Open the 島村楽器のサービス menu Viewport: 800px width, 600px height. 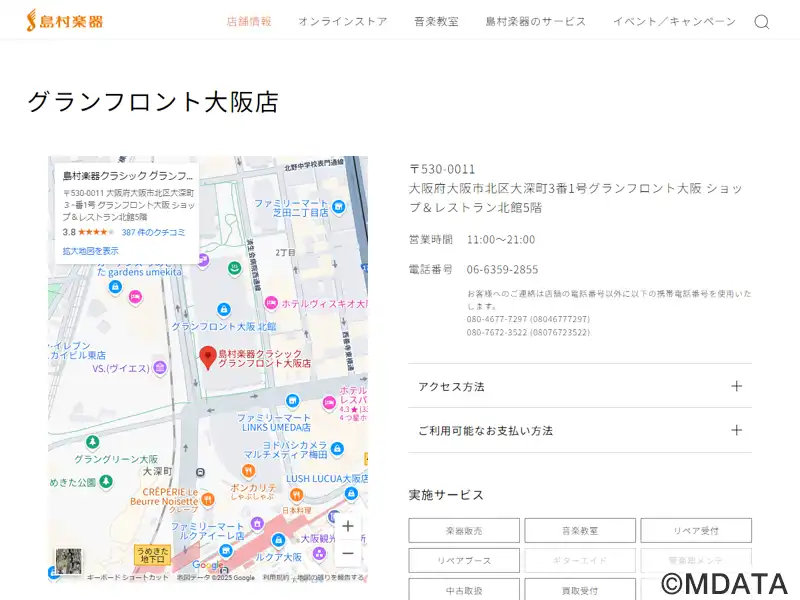(x=536, y=21)
